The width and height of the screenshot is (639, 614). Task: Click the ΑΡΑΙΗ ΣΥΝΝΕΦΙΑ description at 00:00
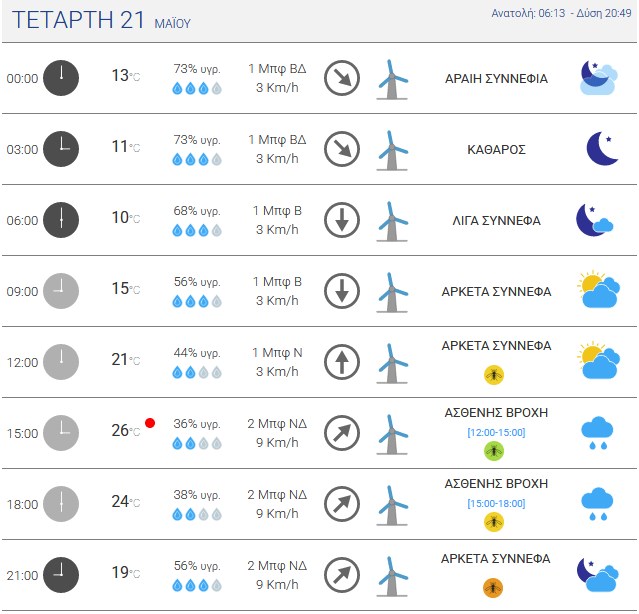click(x=496, y=79)
